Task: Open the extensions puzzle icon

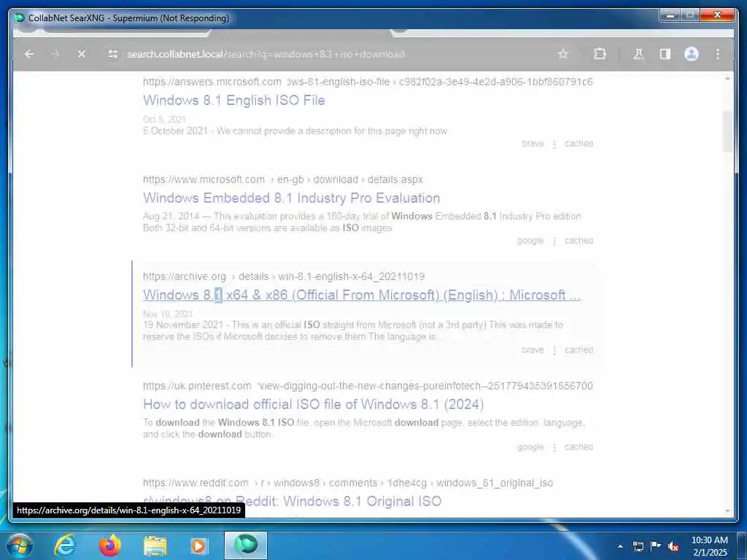Action: click(x=600, y=54)
